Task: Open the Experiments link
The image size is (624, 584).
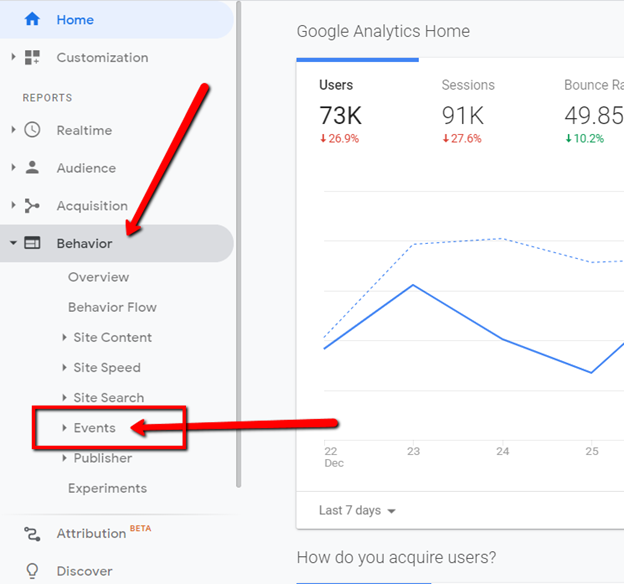Action: click(x=107, y=488)
